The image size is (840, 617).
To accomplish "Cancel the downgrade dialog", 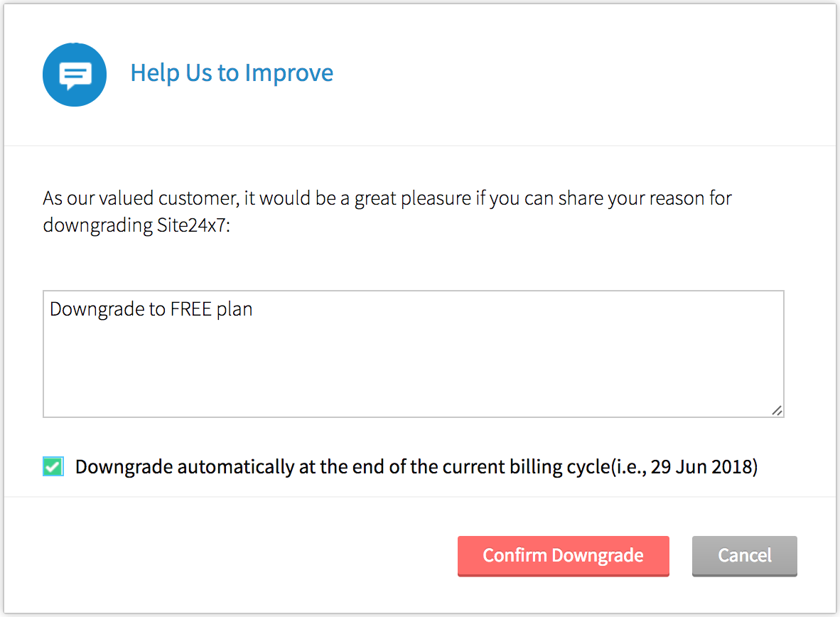I will tap(744, 555).
